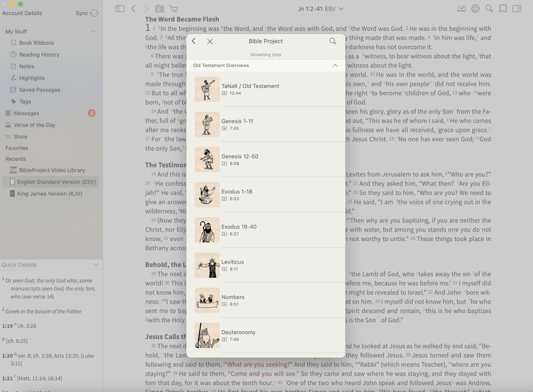Select King James Version (KJV) in Recents

[50, 194]
